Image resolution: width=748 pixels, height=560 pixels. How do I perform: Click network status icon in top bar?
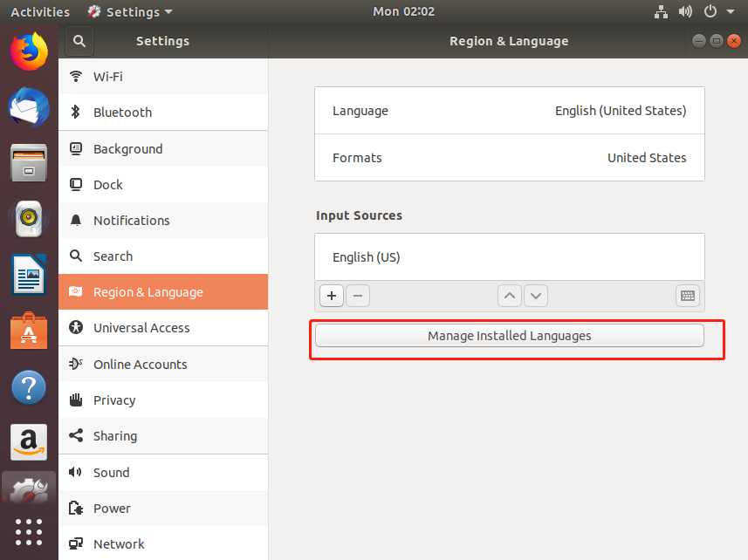coord(661,11)
